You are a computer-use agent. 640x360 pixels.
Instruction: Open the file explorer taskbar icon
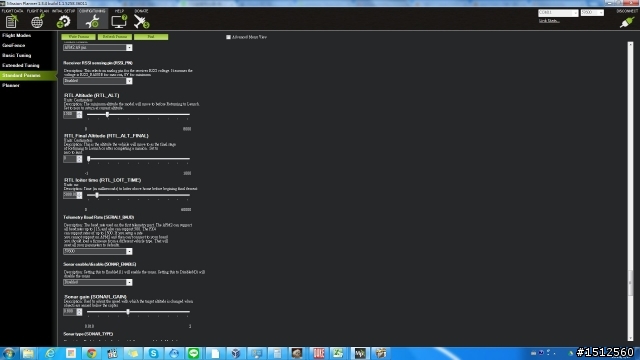coord(29,353)
